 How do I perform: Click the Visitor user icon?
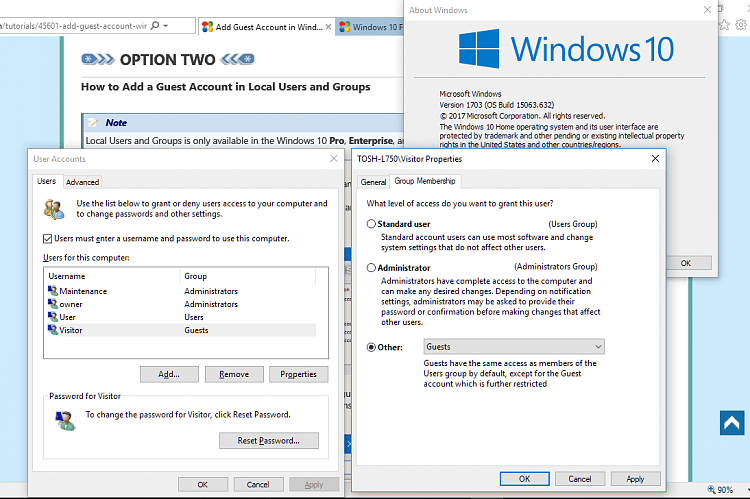pyautogui.click(x=53, y=330)
